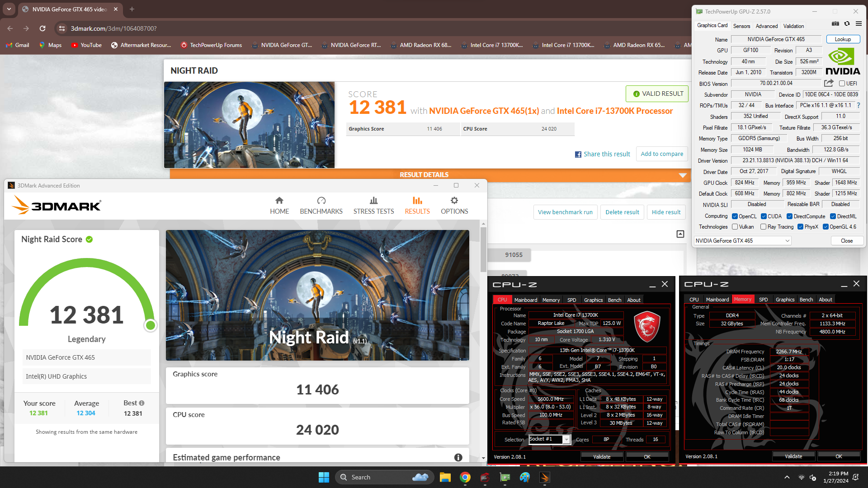Switch to GPU-Z Validation tab
Viewport: 868px width, 488px height.
793,26
